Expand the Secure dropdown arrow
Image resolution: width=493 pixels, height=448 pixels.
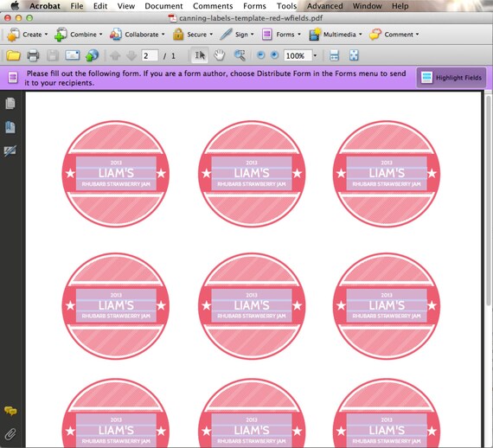point(211,35)
